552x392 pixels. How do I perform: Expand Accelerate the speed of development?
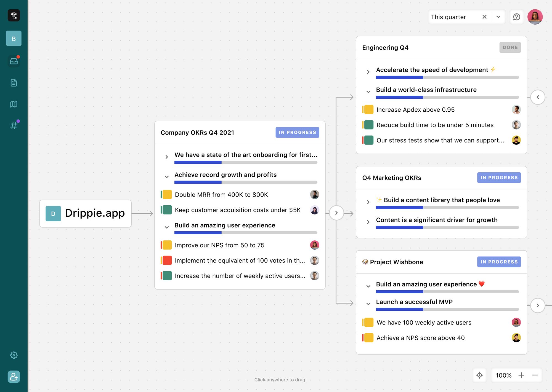coord(368,72)
